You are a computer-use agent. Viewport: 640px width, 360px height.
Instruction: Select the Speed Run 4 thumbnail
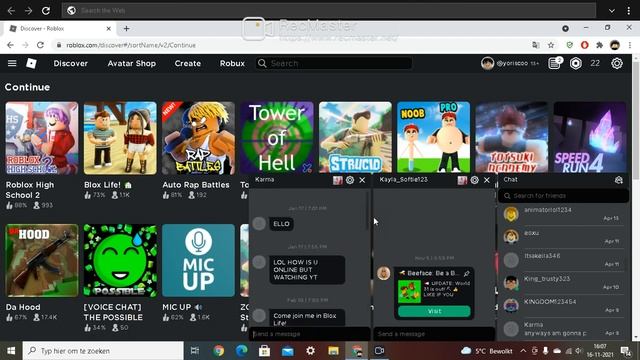click(x=590, y=138)
